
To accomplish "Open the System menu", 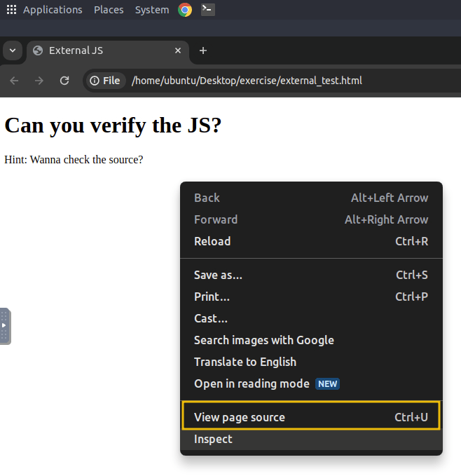I will click(152, 10).
